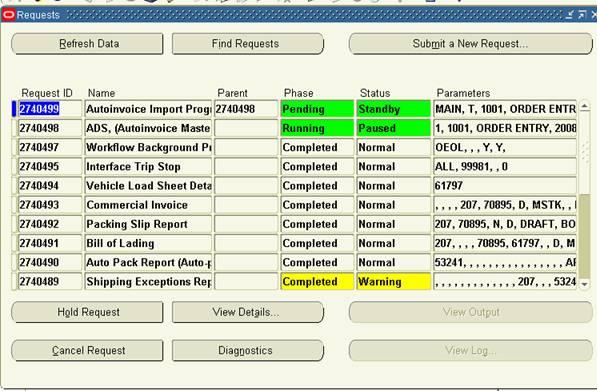Select Request ID 2740497 field
Viewport: 597px width, 391px height.
50,147
